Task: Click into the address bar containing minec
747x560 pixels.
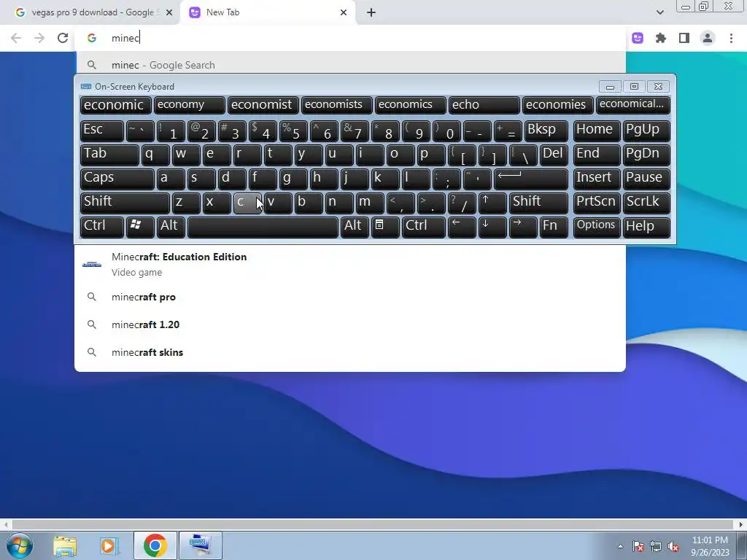Action: (350, 38)
